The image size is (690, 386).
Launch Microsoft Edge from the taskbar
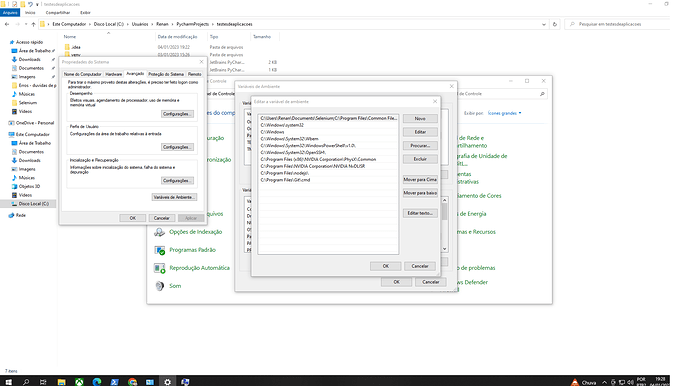coord(97,382)
